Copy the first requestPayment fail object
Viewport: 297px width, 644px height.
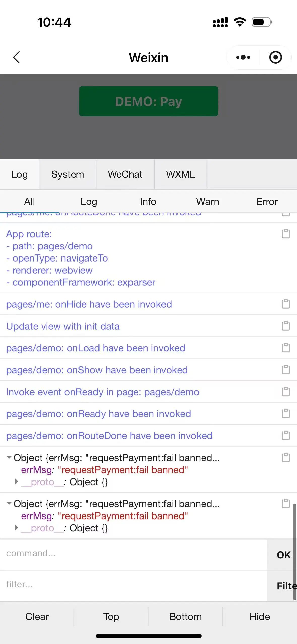point(285,458)
